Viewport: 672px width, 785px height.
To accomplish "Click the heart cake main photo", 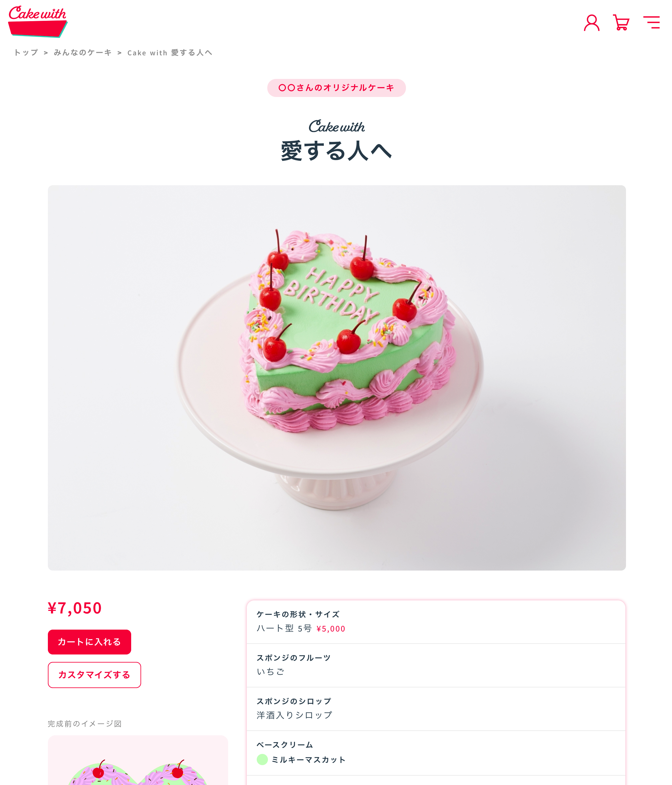I will 337,378.
